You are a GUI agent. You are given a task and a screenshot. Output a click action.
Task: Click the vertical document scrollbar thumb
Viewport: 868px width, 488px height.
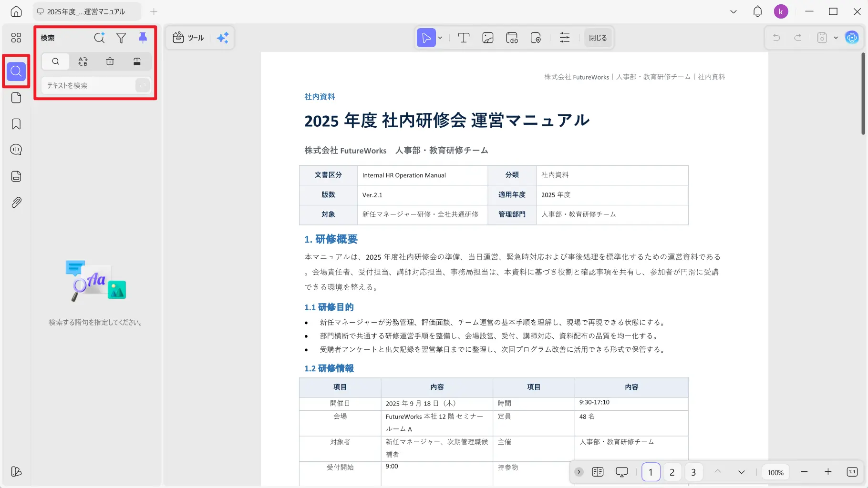[x=863, y=93]
